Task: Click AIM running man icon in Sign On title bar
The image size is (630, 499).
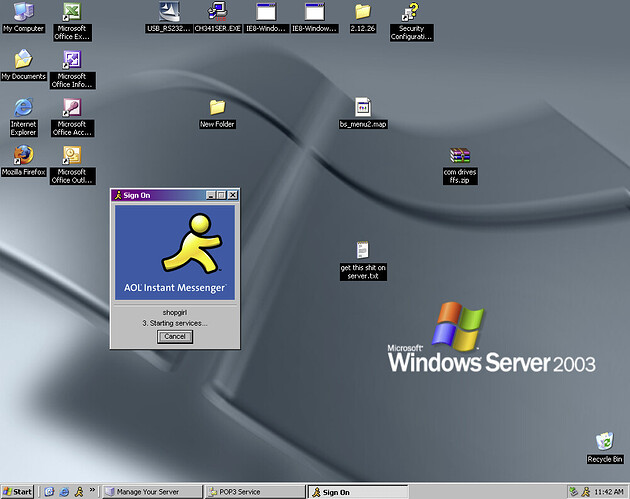Action: click(x=118, y=195)
